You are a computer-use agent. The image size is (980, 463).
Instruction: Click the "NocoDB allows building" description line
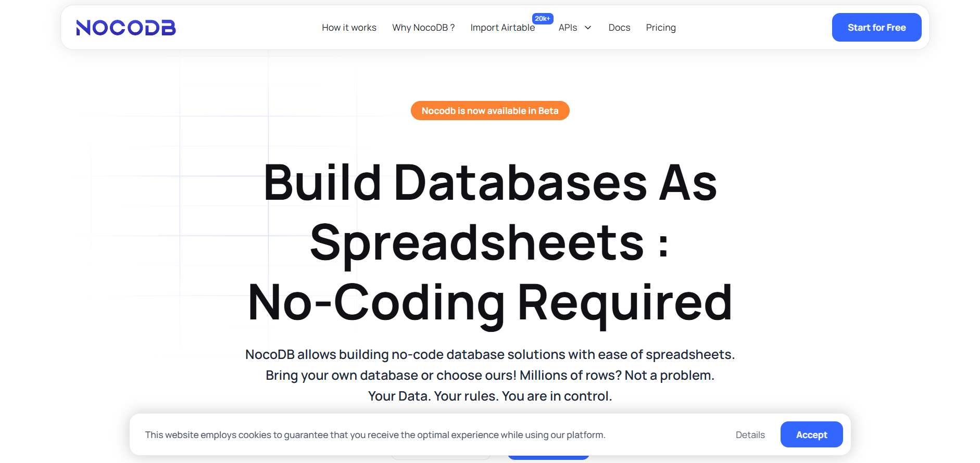(x=489, y=355)
